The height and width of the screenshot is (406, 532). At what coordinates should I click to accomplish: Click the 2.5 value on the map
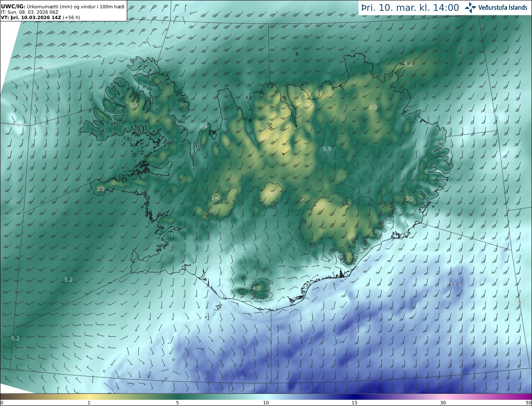point(352,236)
